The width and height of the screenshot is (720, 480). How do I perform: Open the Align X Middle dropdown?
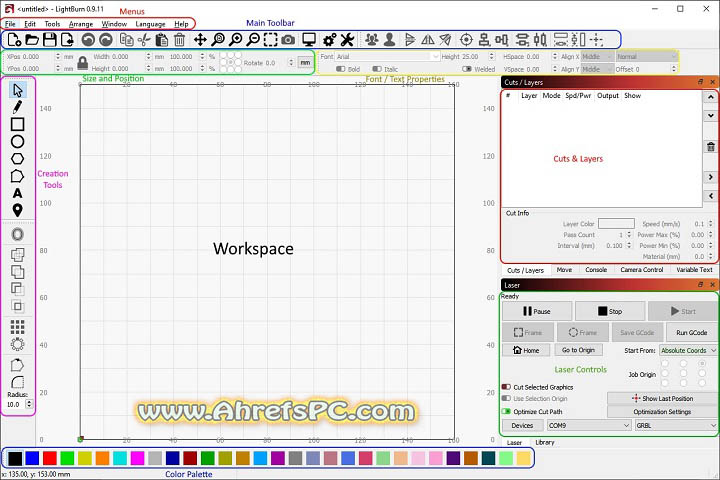[597, 56]
